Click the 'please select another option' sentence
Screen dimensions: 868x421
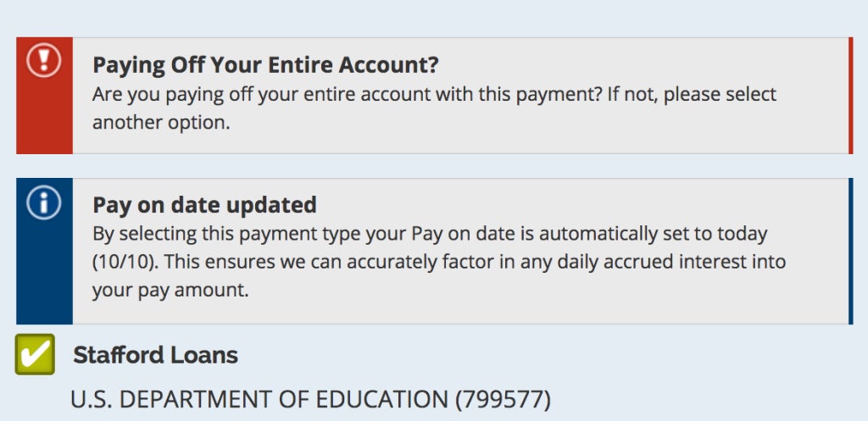[x=435, y=108]
